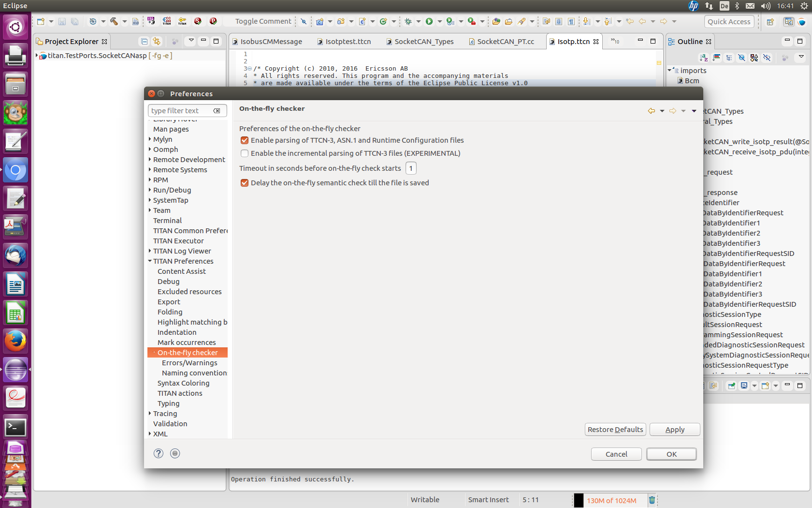
Task: Expand titan.TestPorts.SocketCANasp project in Project Explorer
Action: [x=37, y=56]
